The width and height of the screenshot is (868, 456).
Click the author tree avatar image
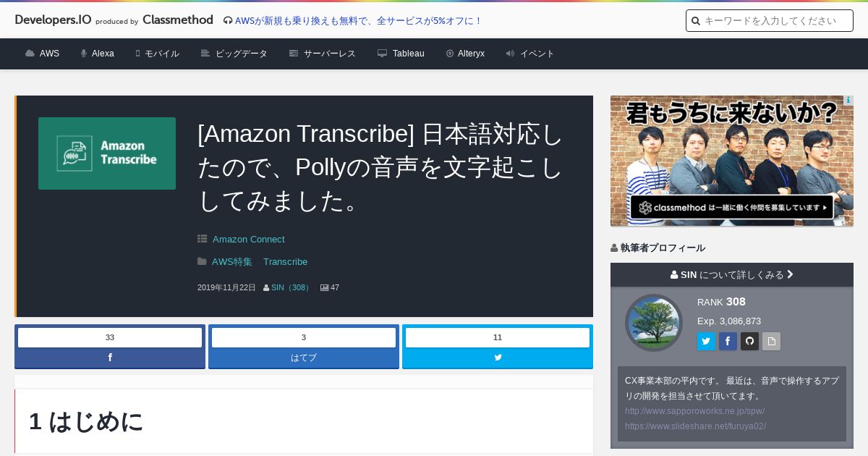click(x=654, y=323)
